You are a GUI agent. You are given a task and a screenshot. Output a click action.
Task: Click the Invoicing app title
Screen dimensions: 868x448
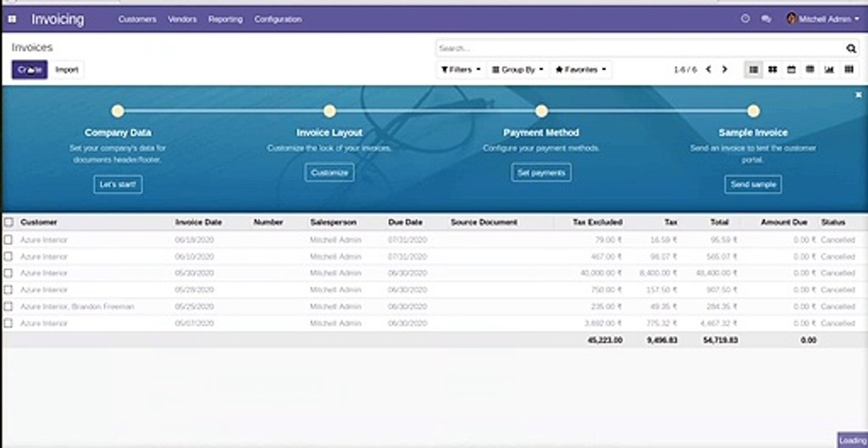[58, 19]
